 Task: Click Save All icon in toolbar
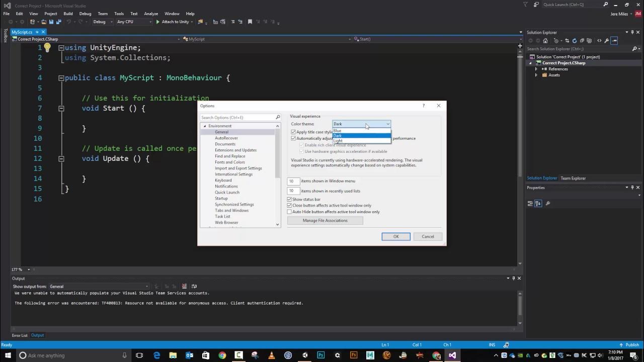(58, 22)
